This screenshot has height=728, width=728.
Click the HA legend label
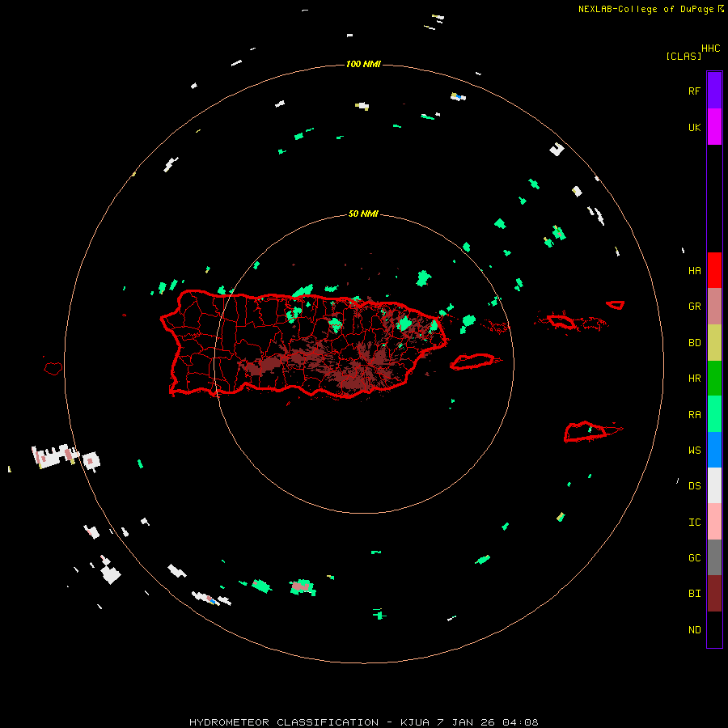pos(694,270)
